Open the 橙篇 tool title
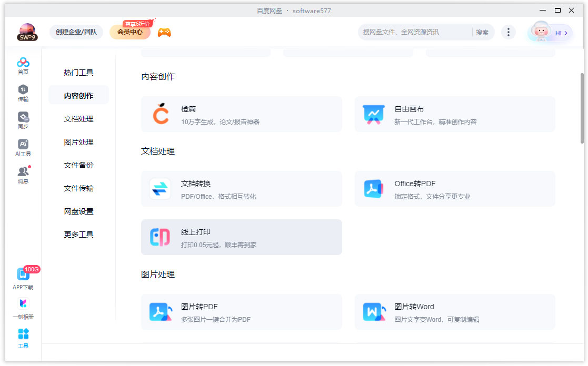 (x=188, y=109)
